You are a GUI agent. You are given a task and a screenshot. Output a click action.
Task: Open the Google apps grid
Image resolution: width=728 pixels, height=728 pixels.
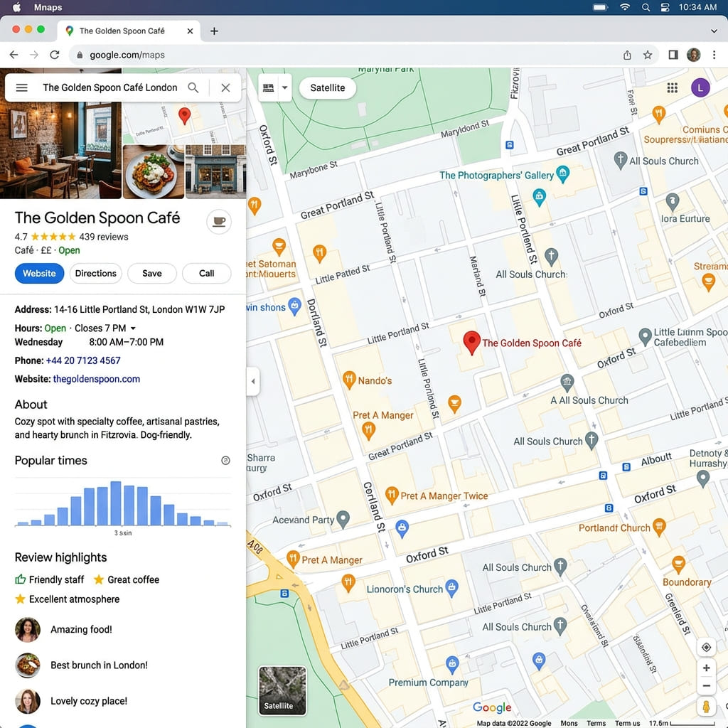point(672,87)
